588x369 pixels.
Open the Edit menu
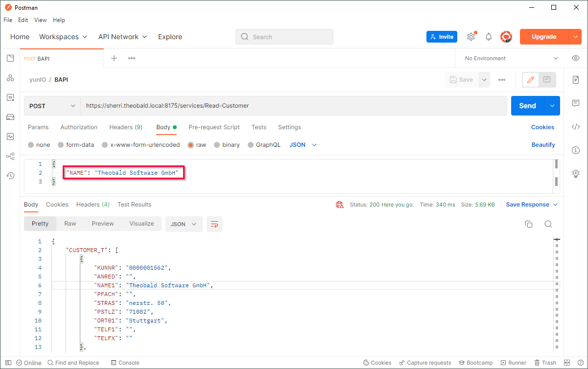pyautogui.click(x=23, y=20)
